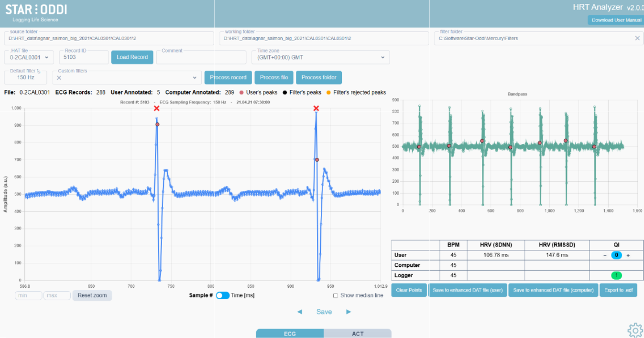This screenshot has width=644, height=338.
Task: Select the ECG tab
Action: coord(290,334)
